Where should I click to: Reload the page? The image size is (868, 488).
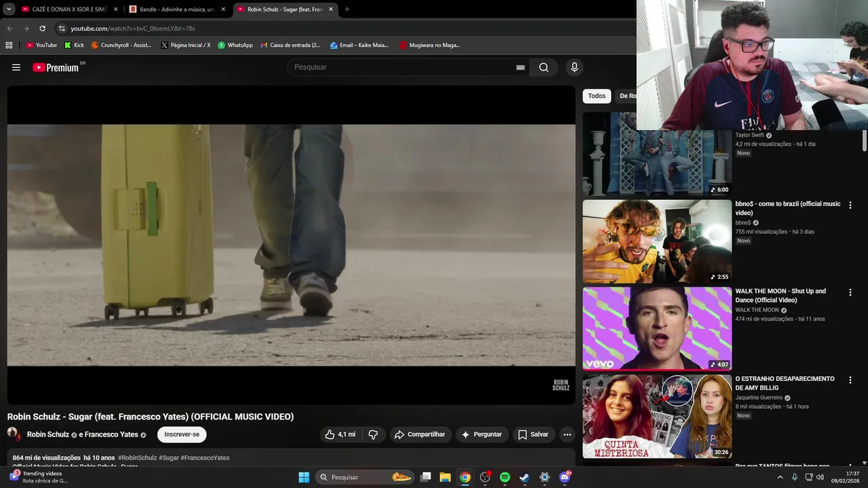[42, 28]
